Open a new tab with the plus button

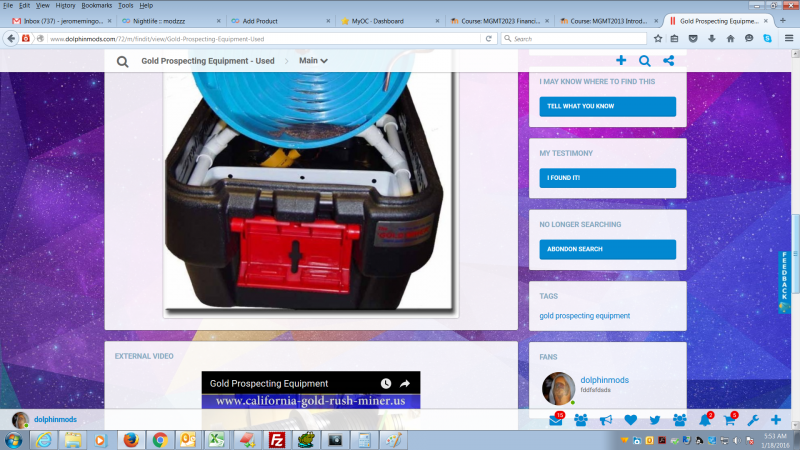[783, 21]
